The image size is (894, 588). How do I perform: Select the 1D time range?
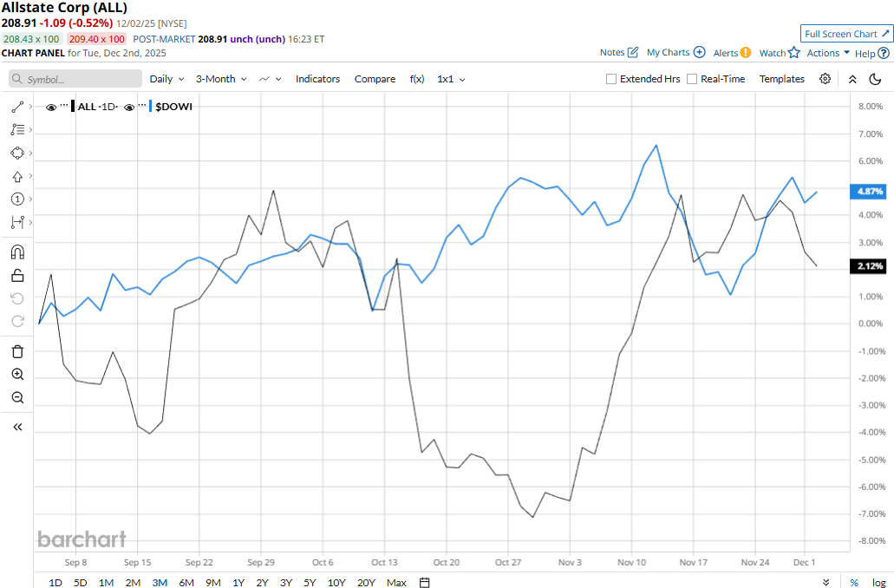pyautogui.click(x=55, y=582)
